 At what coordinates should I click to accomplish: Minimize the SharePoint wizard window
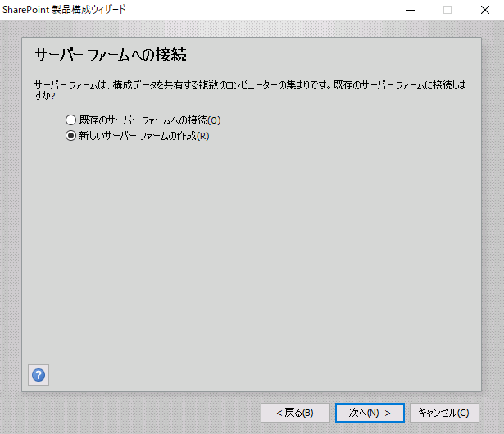411,10
